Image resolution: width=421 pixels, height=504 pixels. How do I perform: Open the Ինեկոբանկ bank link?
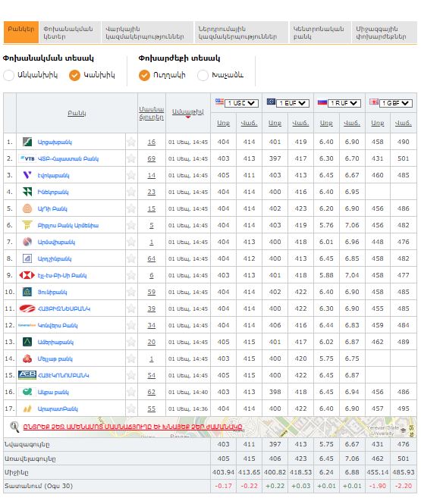coord(53,193)
